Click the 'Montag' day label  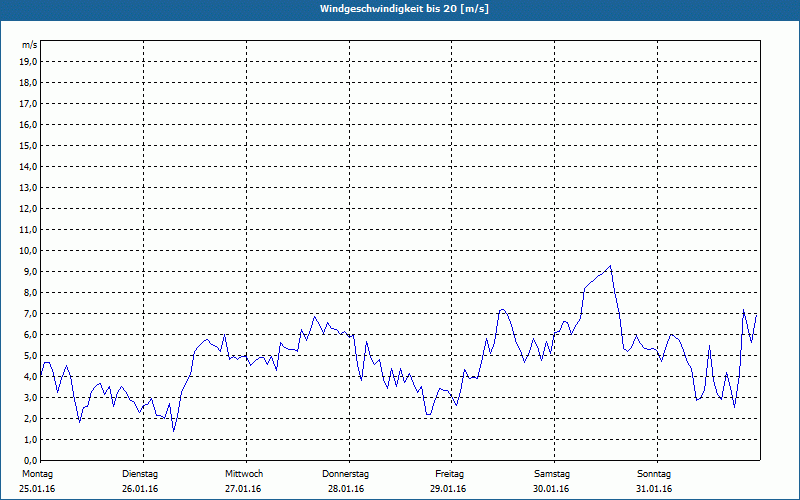click(x=37, y=474)
